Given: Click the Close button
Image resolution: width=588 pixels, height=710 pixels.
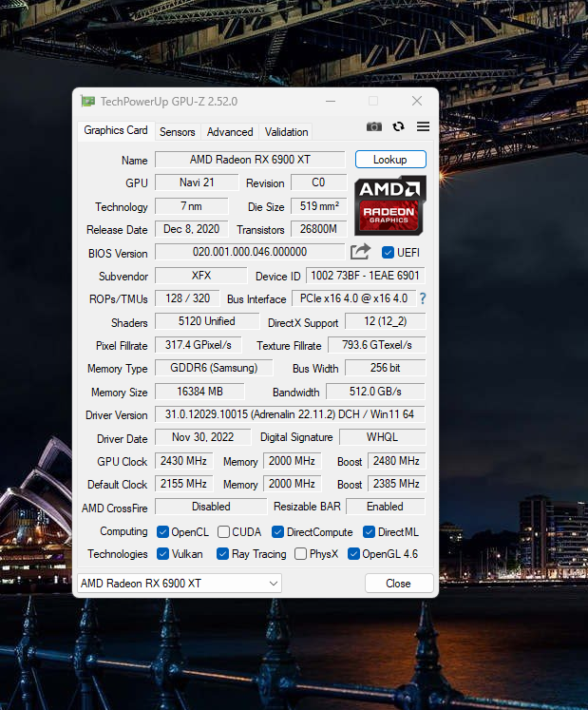Looking at the screenshot, I should coord(399,584).
